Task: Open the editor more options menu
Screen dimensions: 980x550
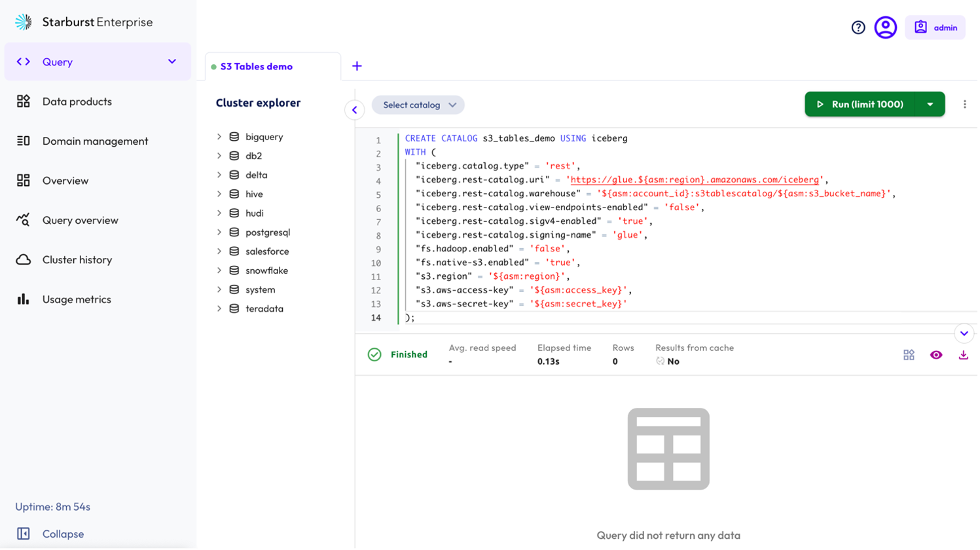Action: point(966,104)
